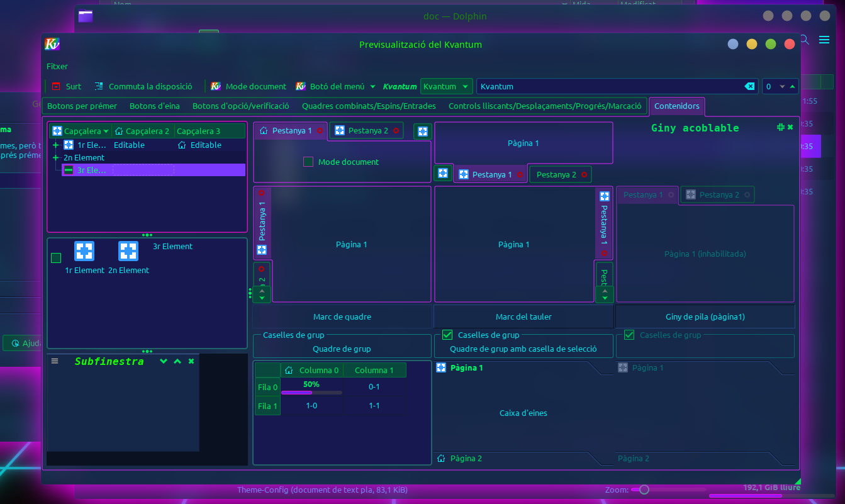This screenshot has height=504, width=845.
Task: Open the Fitxer menu
Action: (57, 66)
